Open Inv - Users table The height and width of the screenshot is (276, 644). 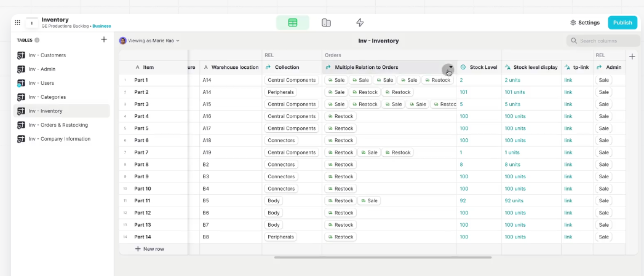coord(61,83)
